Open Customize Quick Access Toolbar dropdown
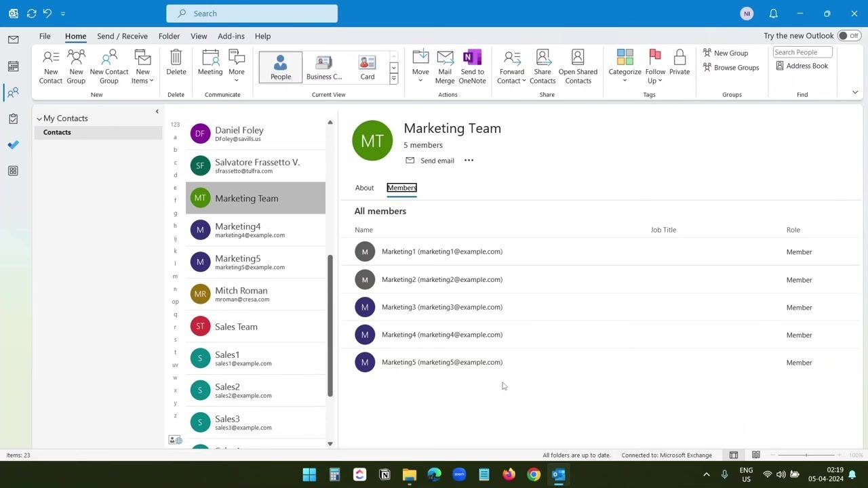Viewport: 868px width, 488px height. (63, 14)
